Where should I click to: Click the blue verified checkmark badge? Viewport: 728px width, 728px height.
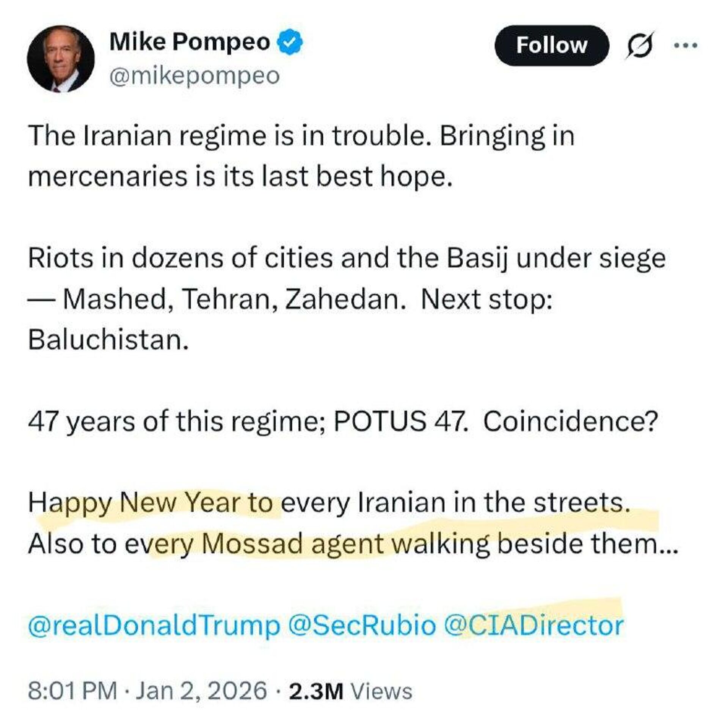click(290, 42)
